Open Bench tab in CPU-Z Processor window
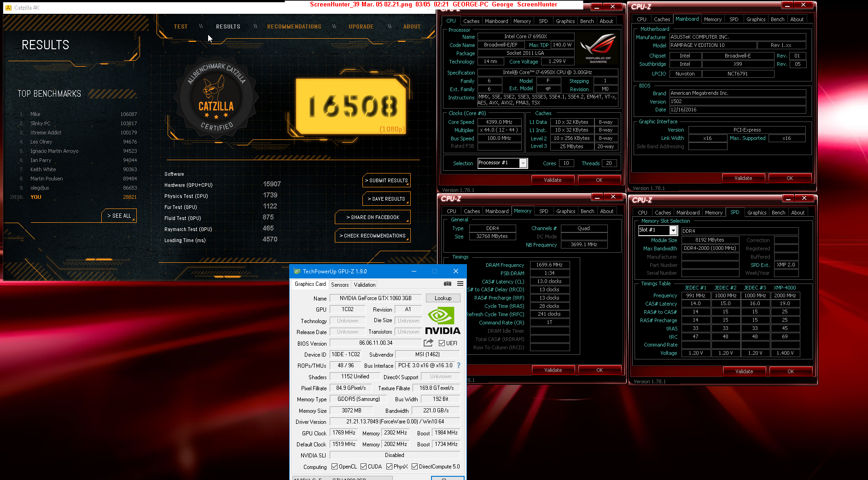Screen dimensions: 868x480 pos(587,21)
